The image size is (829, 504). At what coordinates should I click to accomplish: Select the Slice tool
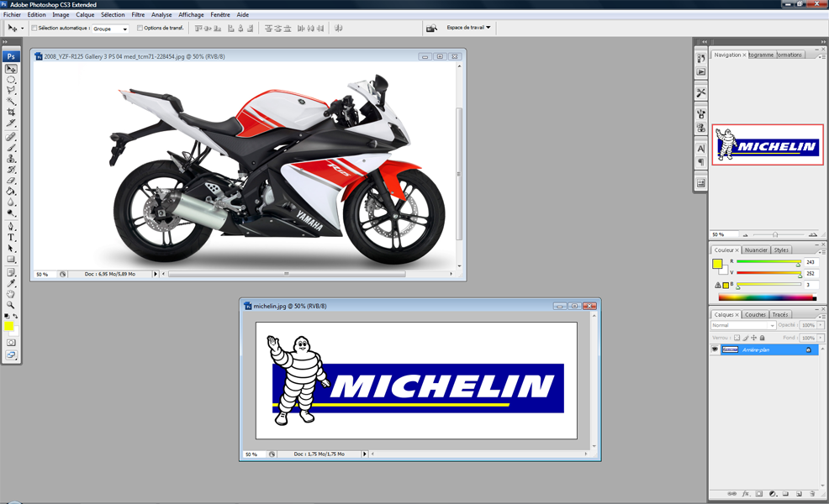11,123
